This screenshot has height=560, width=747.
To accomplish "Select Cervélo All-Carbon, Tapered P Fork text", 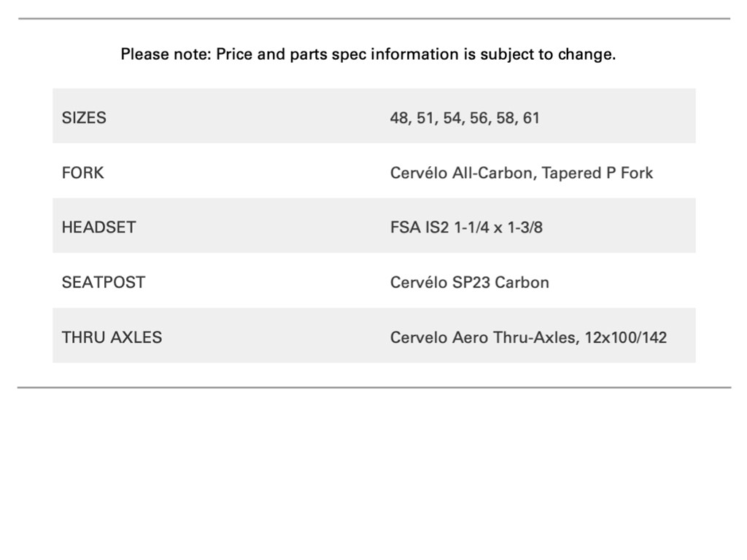I will pos(521,173).
